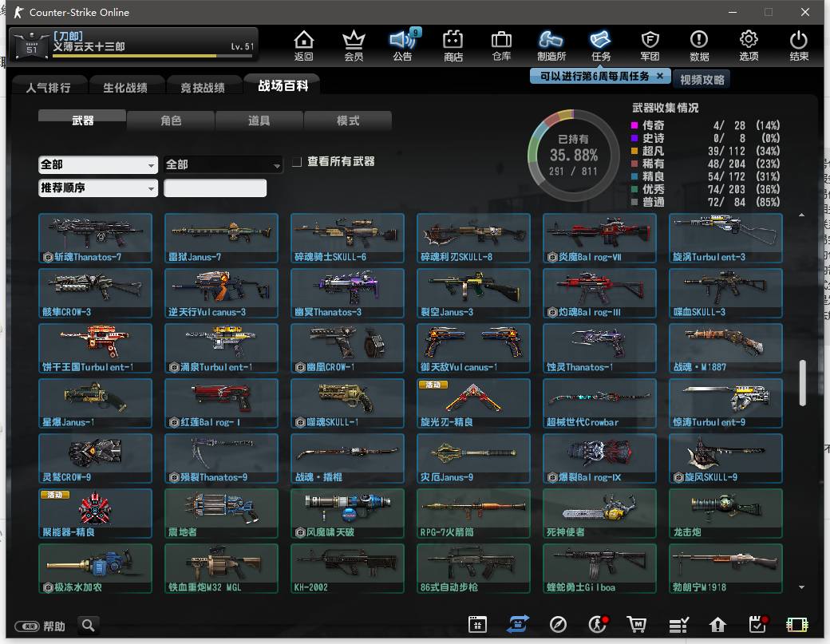Open the 炎魔Balrog-VII weapon card
Viewport: 830px width, 644px height.
(x=599, y=238)
